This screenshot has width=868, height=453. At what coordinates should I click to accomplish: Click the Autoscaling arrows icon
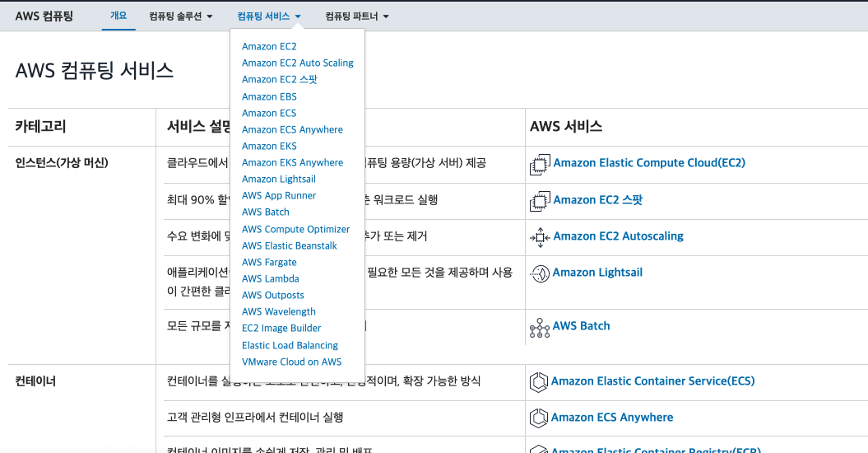pos(541,237)
